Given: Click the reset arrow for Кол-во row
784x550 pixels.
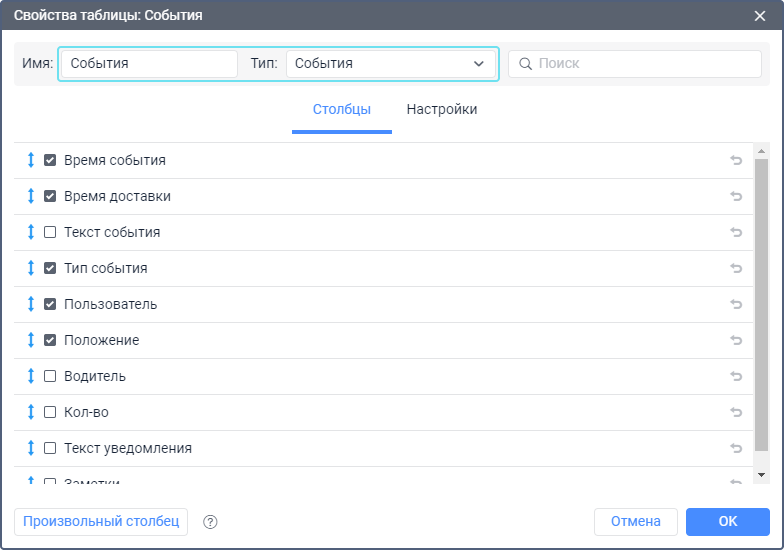Looking at the screenshot, I should [x=736, y=412].
